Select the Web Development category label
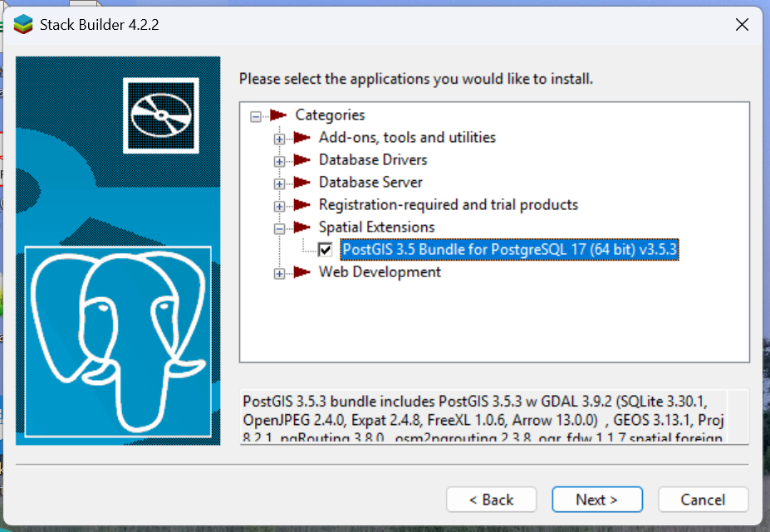 380,272
